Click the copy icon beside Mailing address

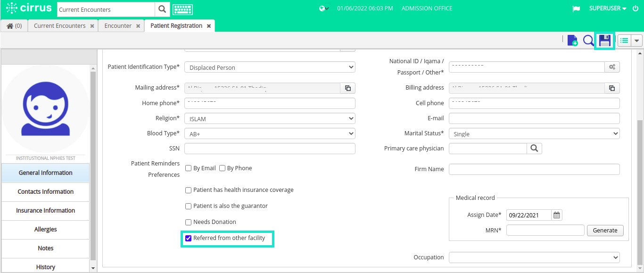pos(349,88)
